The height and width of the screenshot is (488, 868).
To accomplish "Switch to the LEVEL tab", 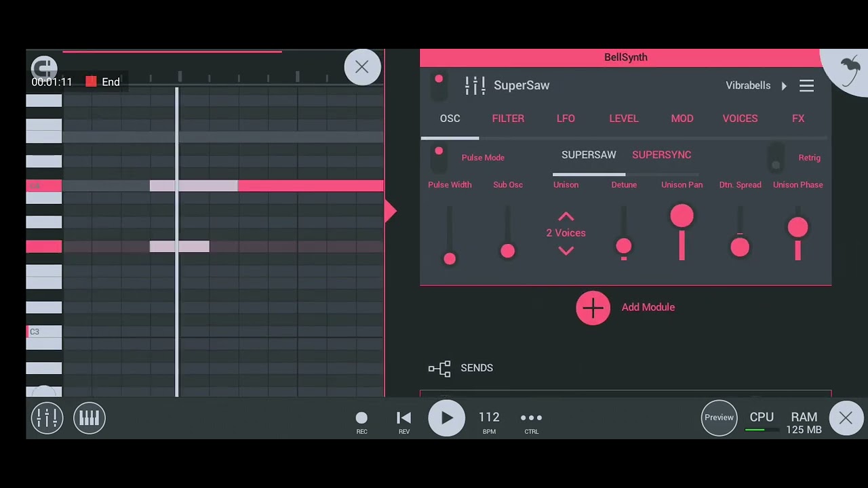I will [624, 119].
